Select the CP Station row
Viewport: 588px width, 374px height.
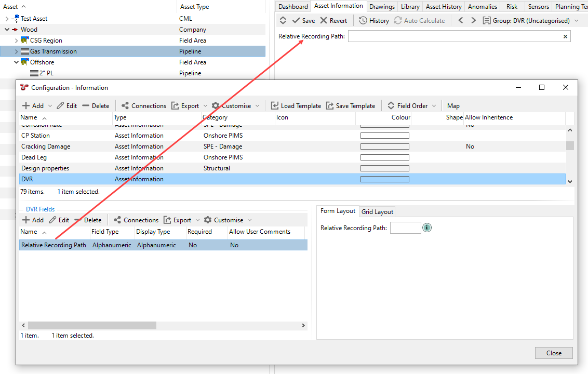[292, 136]
